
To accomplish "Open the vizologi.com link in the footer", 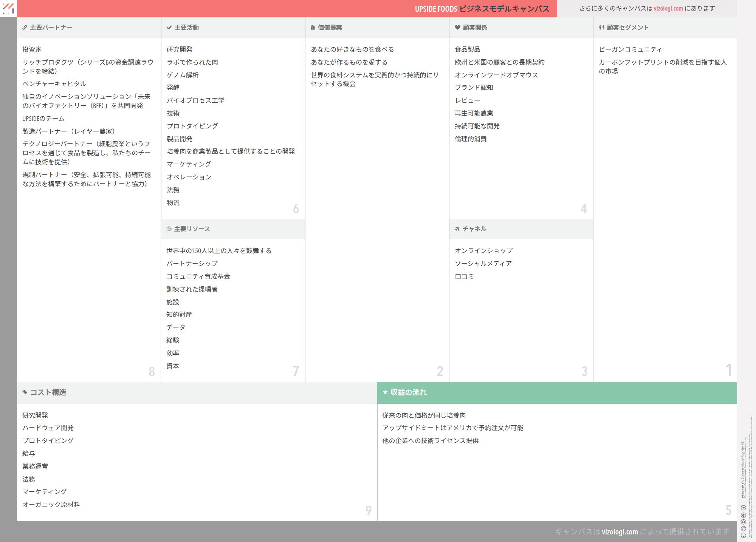I will pos(620,532).
